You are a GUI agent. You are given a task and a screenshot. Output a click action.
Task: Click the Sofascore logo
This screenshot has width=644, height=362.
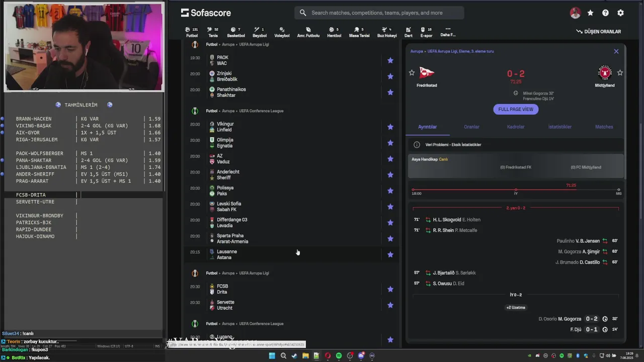coord(206,13)
